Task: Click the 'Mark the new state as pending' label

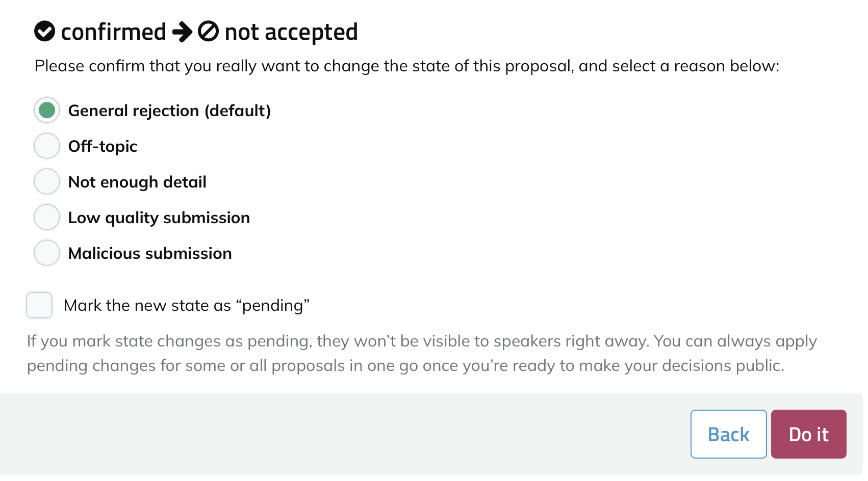Action: pos(187,305)
